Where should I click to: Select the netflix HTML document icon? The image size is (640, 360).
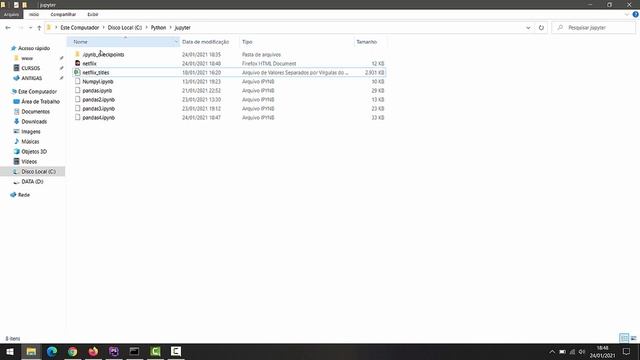tap(78, 63)
